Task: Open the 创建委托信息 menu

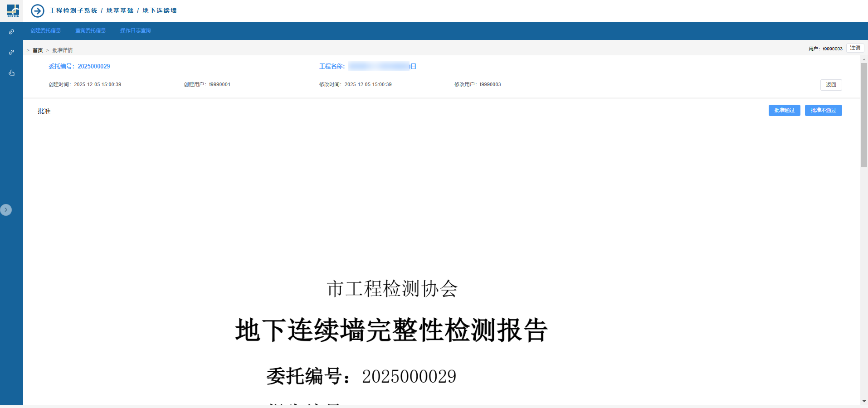Action: click(46, 31)
